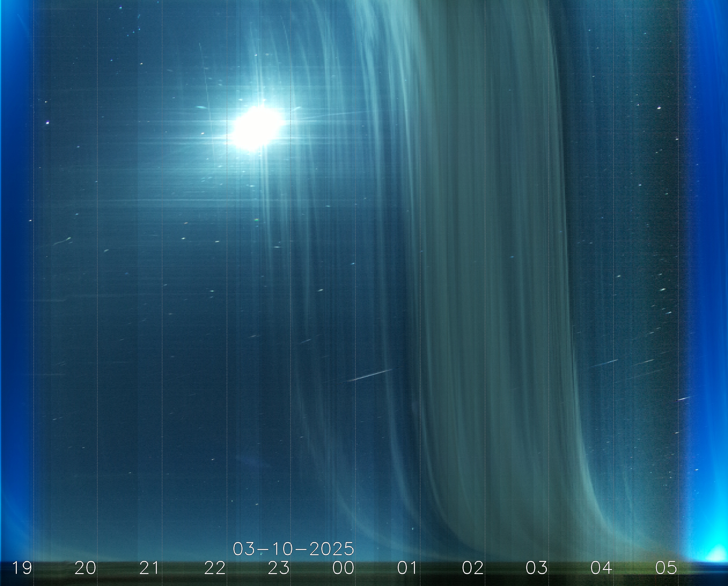
Task: Click the 03-10-2025 date text
Action: tap(293, 549)
